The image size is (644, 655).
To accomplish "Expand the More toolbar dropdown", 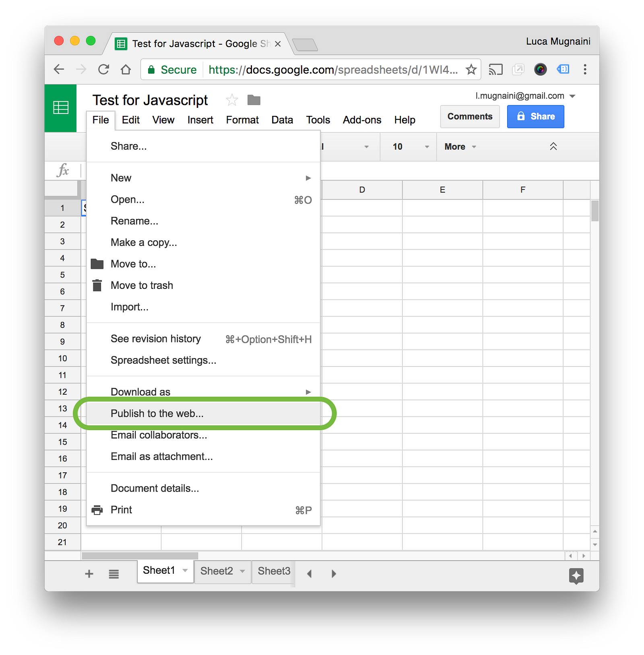I will [460, 147].
